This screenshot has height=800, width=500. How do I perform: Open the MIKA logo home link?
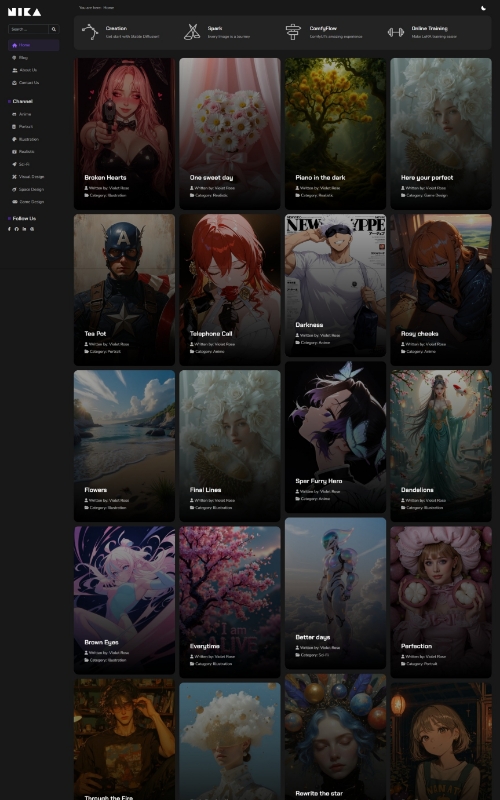point(24,12)
